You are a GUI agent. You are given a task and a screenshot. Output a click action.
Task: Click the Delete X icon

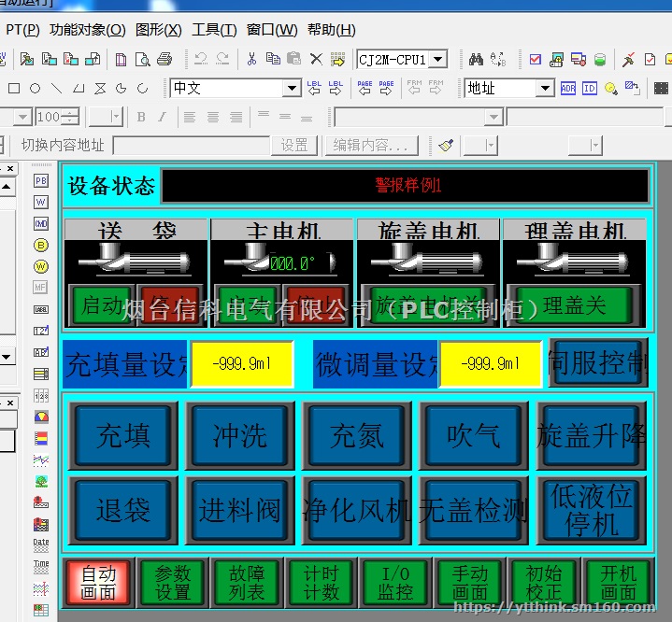click(316, 59)
